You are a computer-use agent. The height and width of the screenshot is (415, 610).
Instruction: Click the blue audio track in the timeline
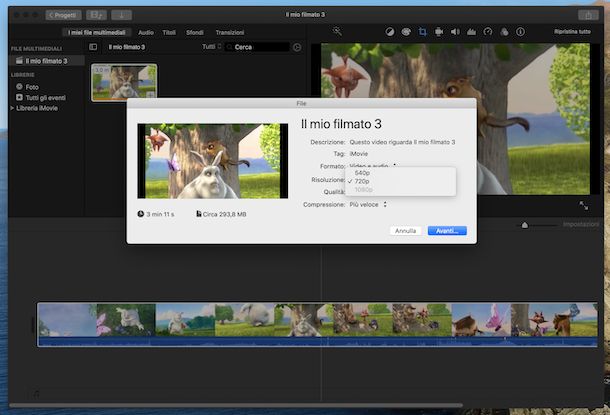[x=317, y=342]
